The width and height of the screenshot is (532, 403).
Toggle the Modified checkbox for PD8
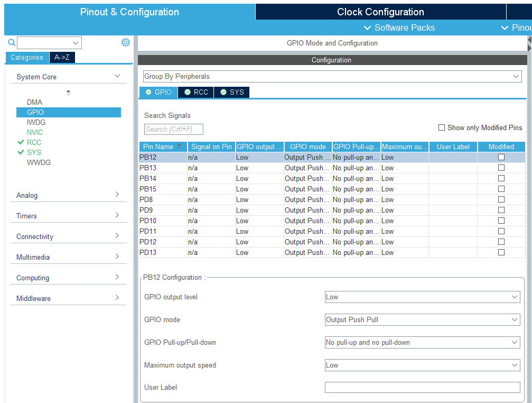(x=501, y=199)
